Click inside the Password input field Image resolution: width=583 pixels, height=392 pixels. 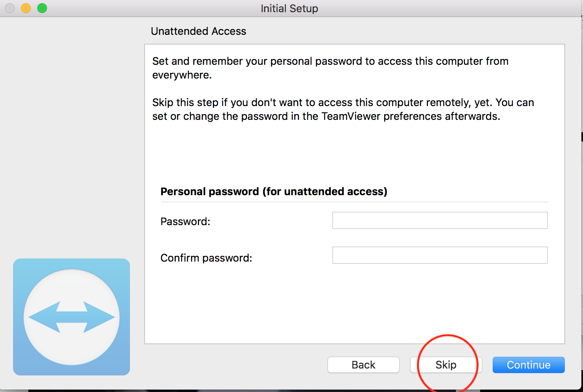pos(440,220)
